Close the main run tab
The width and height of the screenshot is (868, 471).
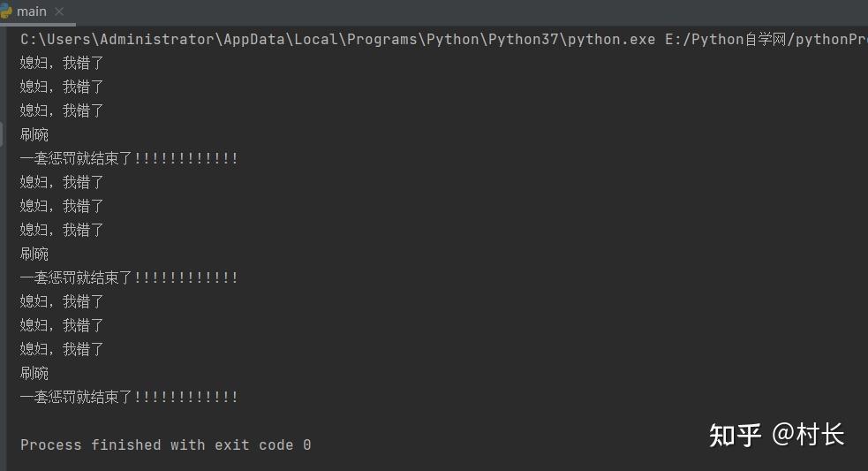coord(59,11)
